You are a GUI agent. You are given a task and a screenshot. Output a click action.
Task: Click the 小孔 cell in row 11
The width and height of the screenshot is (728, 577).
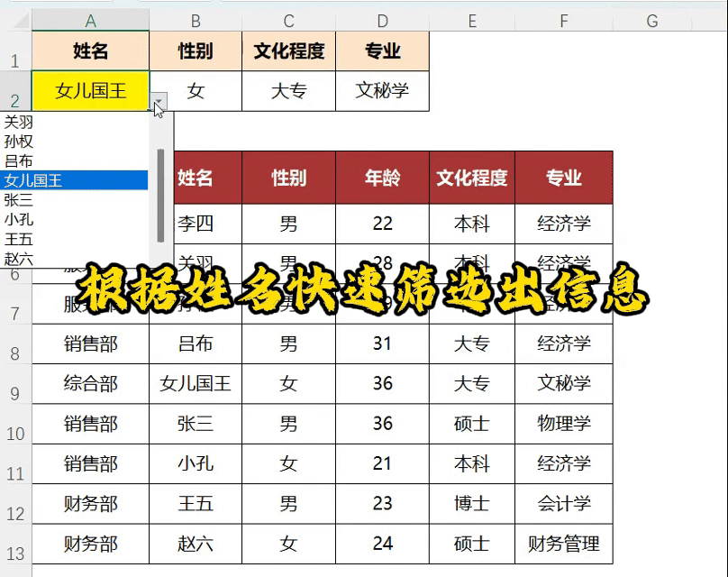click(196, 463)
